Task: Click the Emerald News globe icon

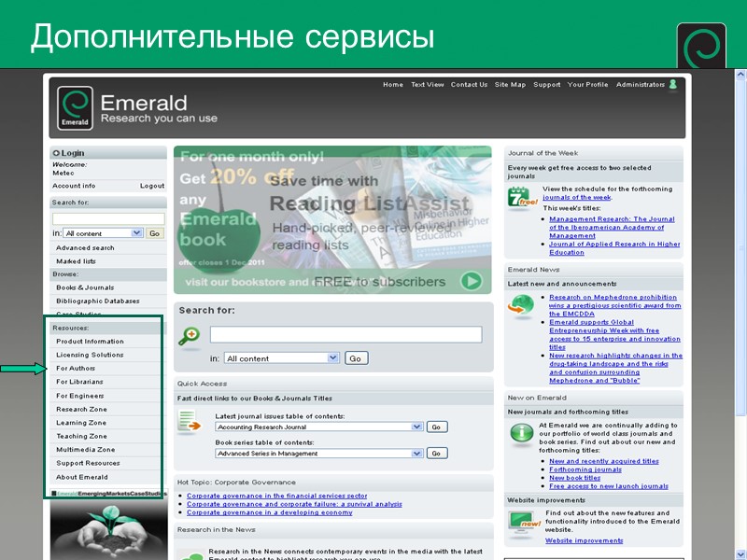Action: 520,305
